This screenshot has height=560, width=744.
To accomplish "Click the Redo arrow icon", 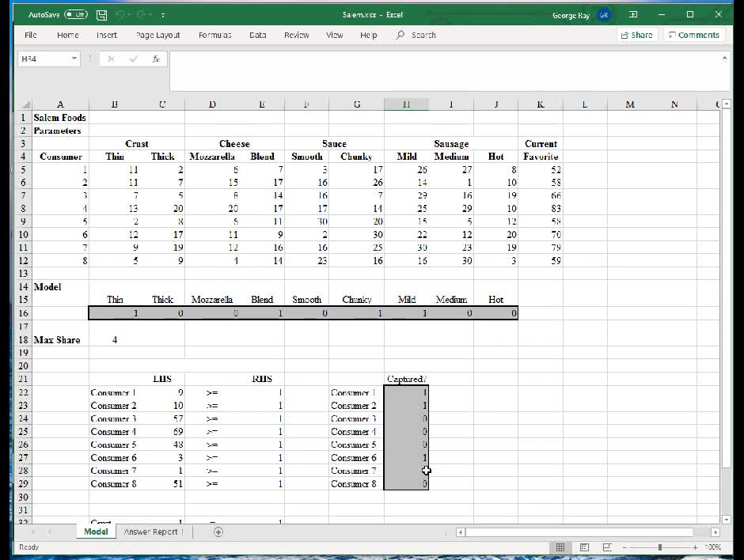I will 141,15.
